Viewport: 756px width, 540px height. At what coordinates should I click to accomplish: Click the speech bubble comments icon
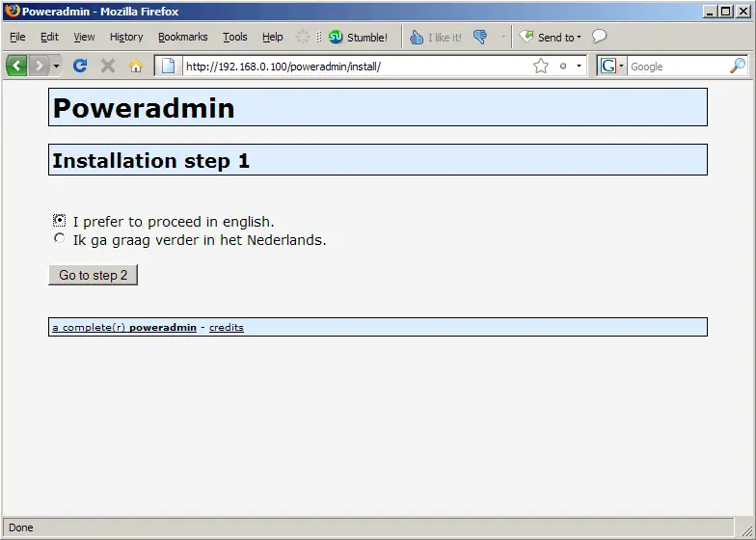(x=599, y=37)
